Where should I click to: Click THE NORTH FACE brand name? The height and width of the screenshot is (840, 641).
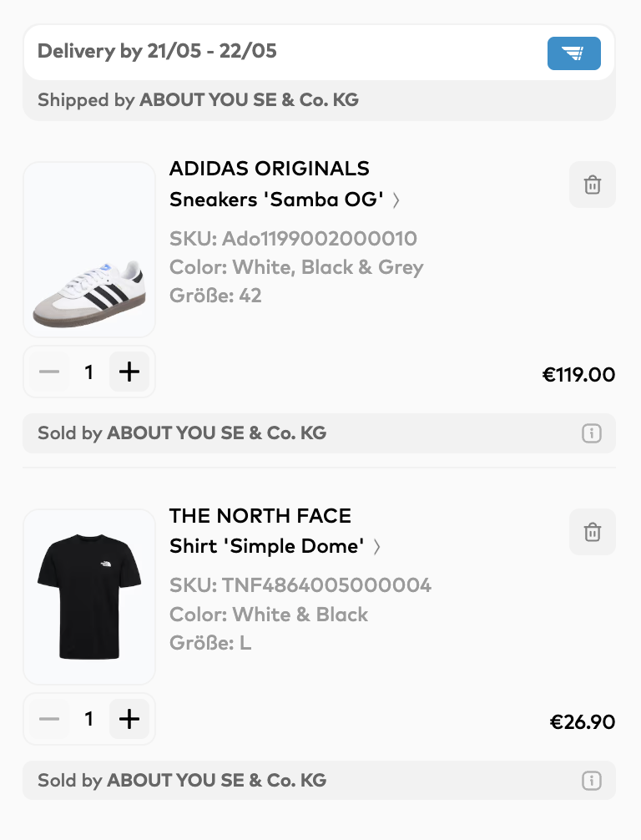[x=260, y=516]
